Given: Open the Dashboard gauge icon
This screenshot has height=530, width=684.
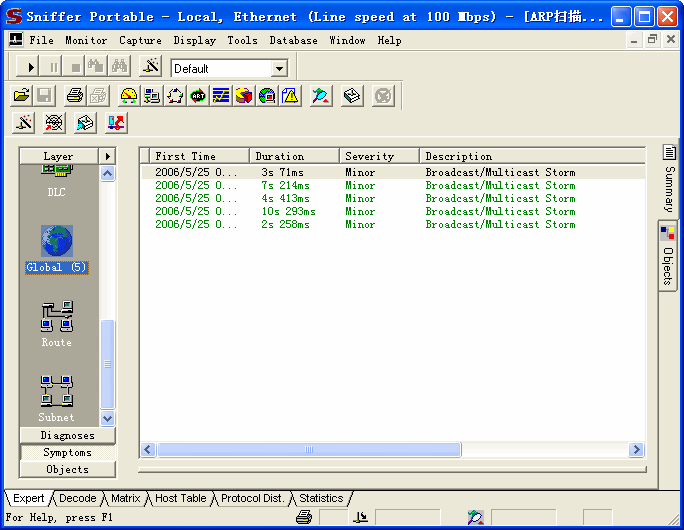Looking at the screenshot, I should point(129,96).
